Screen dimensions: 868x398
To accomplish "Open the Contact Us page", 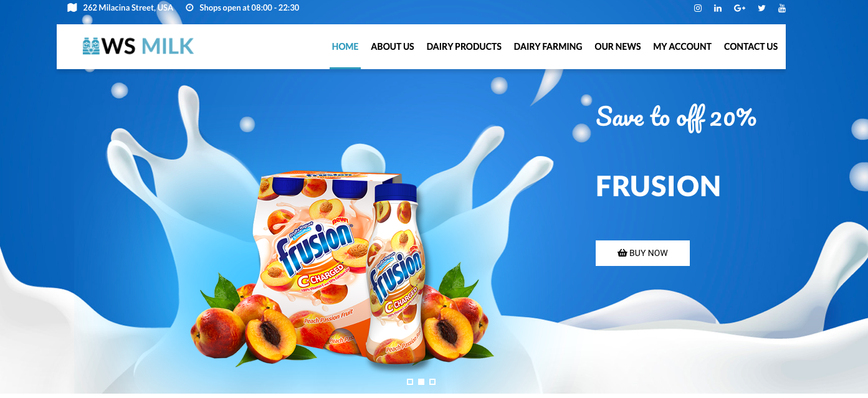I will tap(751, 47).
